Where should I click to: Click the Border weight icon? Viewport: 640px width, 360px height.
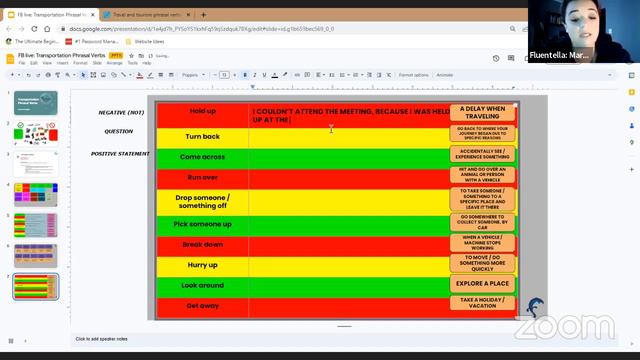coord(161,75)
